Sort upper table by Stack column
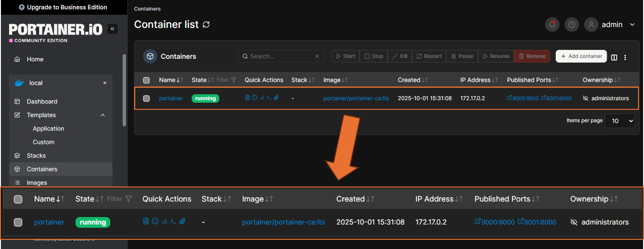The height and width of the screenshot is (249, 644). (303, 80)
